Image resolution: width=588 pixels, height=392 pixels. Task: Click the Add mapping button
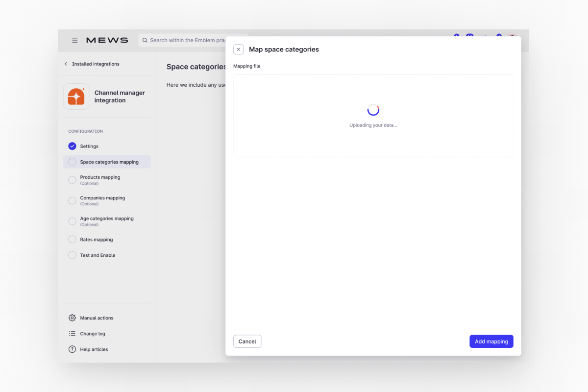point(491,342)
